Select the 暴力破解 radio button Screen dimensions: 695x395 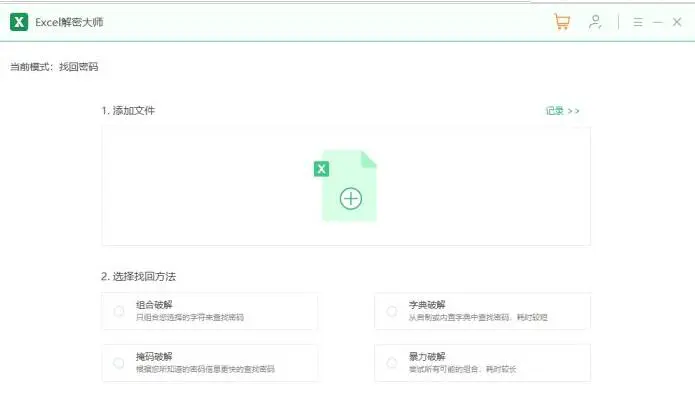pos(392,363)
